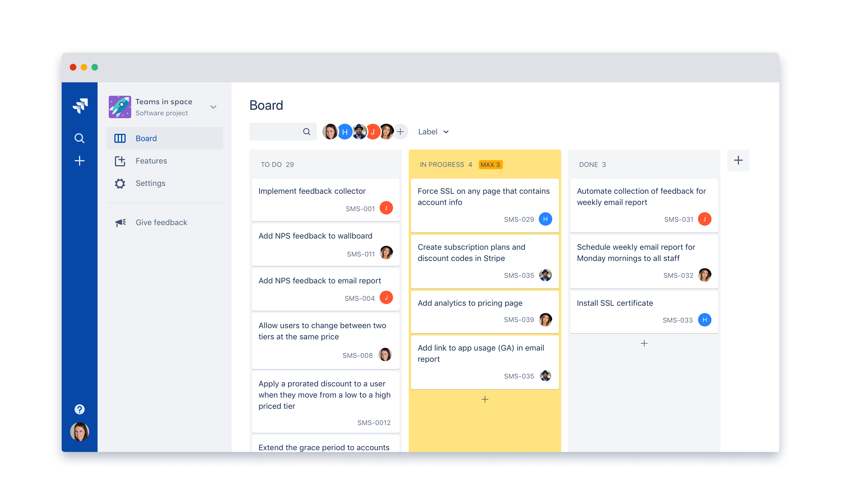Click add card plus button in DONE column

coord(644,343)
